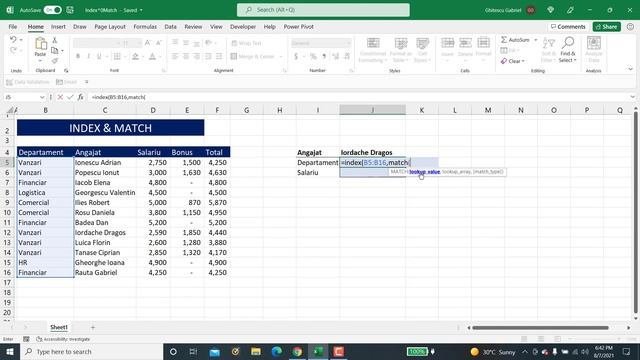Open Conditional Formatting menu
640x360 pixels.
point(373,50)
